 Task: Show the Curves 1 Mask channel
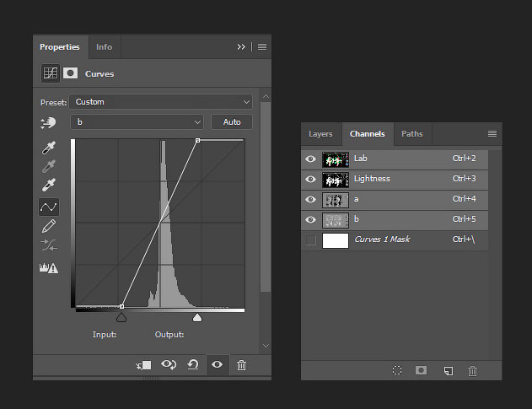point(310,239)
